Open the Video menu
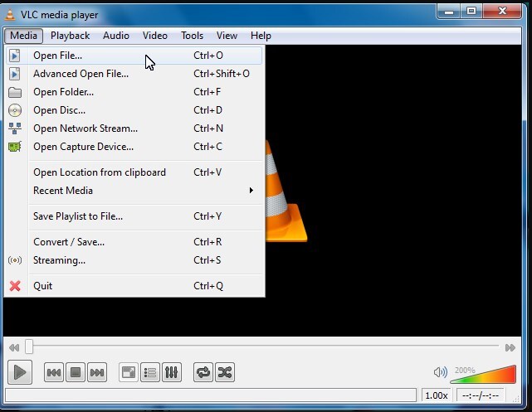 point(154,36)
